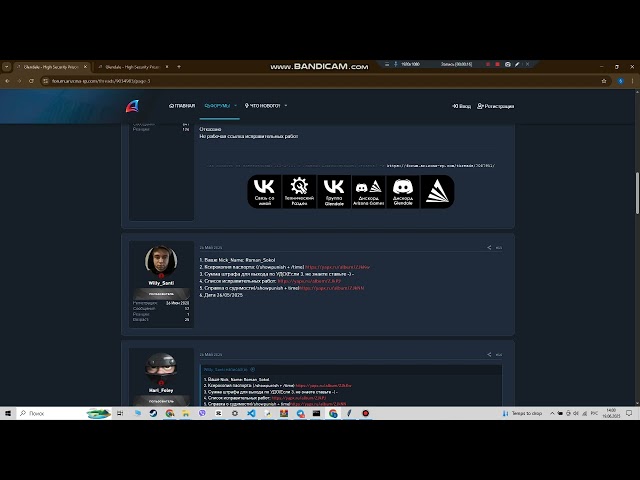The image size is (640, 480).
Task: Reload the page with the refresh icon
Action: pos(31,81)
